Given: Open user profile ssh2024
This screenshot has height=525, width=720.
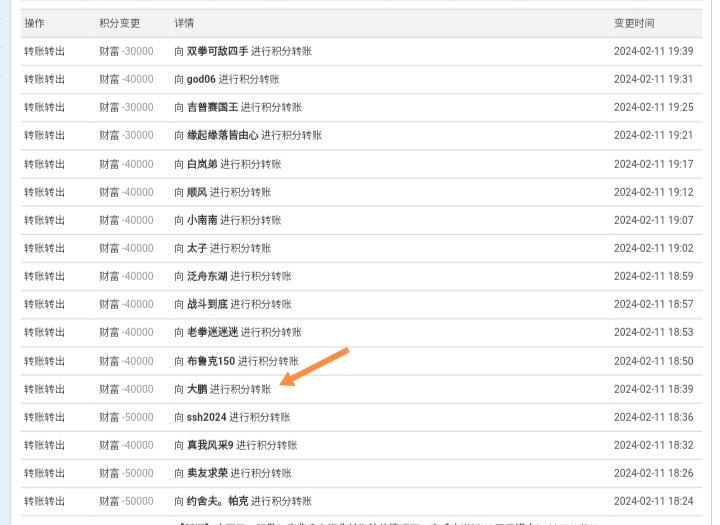Looking at the screenshot, I should pos(207,417).
